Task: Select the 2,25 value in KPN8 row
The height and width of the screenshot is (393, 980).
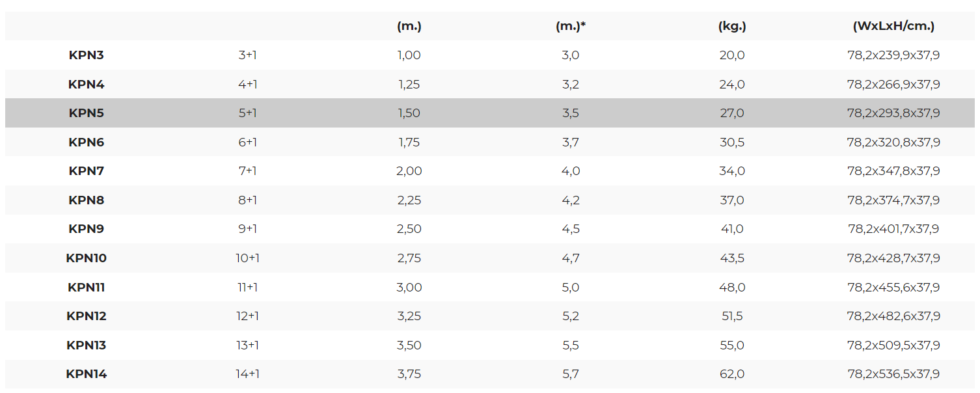Action: tap(409, 200)
